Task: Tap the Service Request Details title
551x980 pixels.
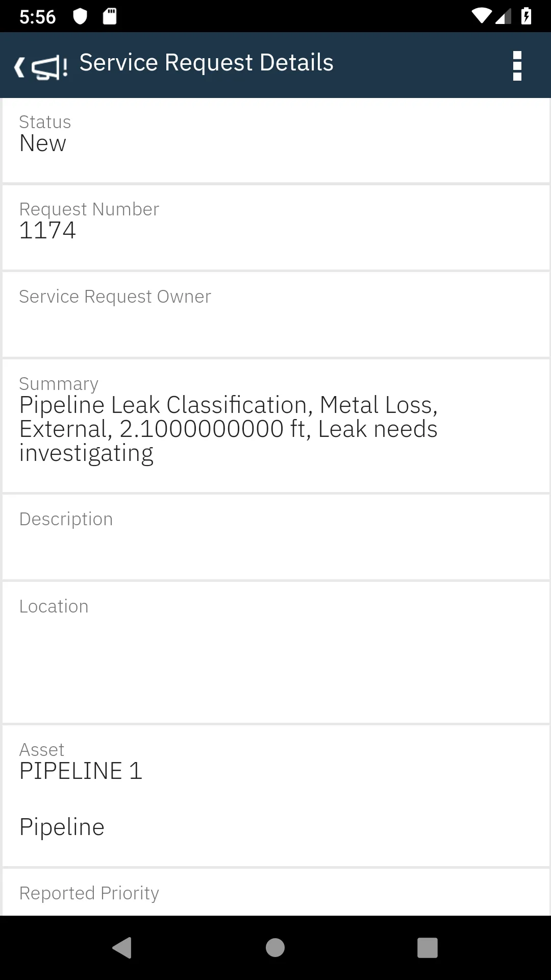Action: pyautogui.click(x=206, y=63)
